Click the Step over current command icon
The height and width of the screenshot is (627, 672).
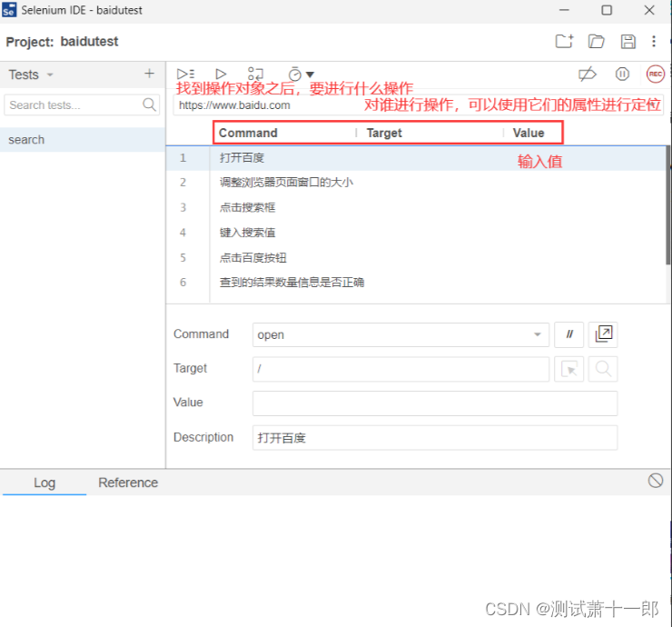[255, 75]
